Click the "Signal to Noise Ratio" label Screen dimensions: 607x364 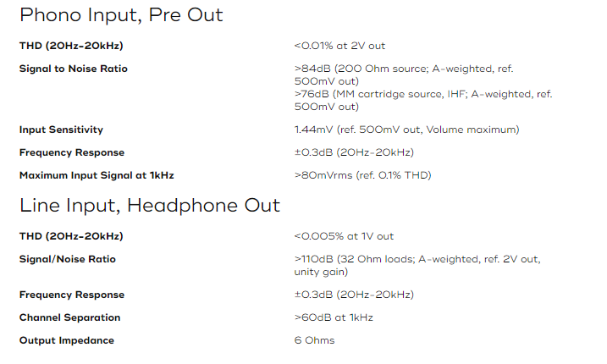[74, 69]
